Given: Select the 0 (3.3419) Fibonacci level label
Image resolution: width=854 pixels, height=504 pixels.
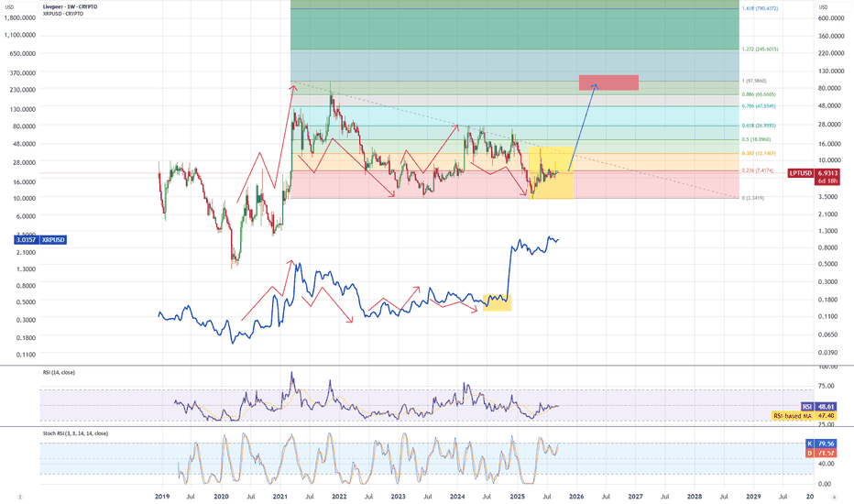Looking at the screenshot, I should pos(753,198).
